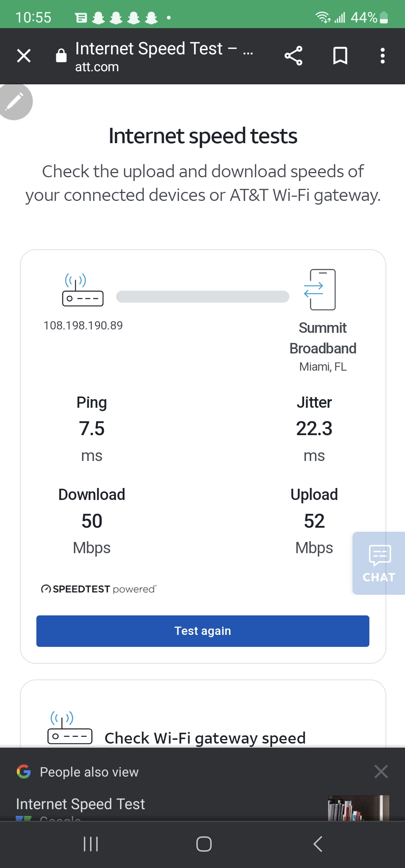The width and height of the screenshot is (405, 868).
Task: Open Android recent apps button
Action: click(x=91, y=844)
